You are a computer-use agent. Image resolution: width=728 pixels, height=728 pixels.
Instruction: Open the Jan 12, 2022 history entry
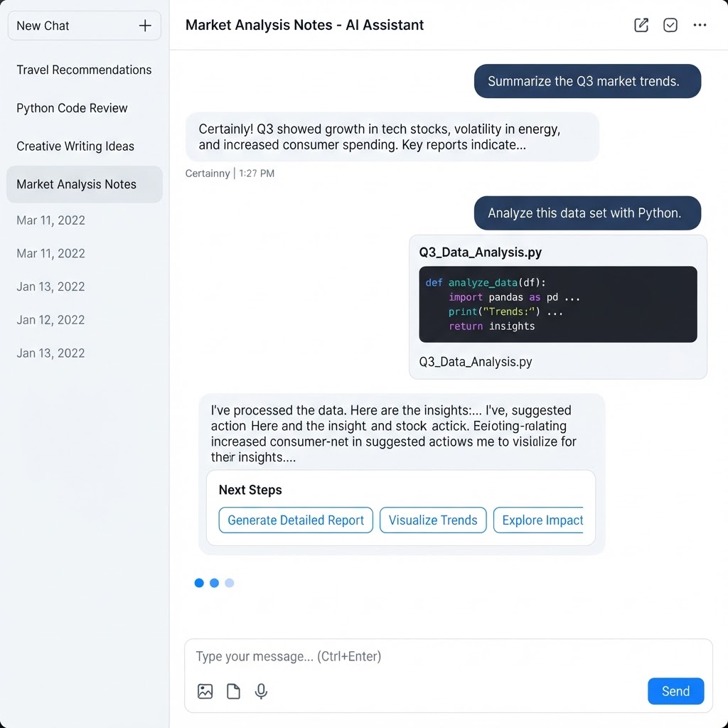(x=50, y=320)
